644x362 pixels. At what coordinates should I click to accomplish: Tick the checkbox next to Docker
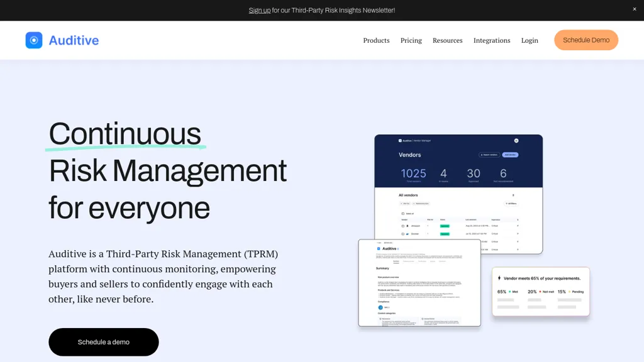[x=402, y=234]
